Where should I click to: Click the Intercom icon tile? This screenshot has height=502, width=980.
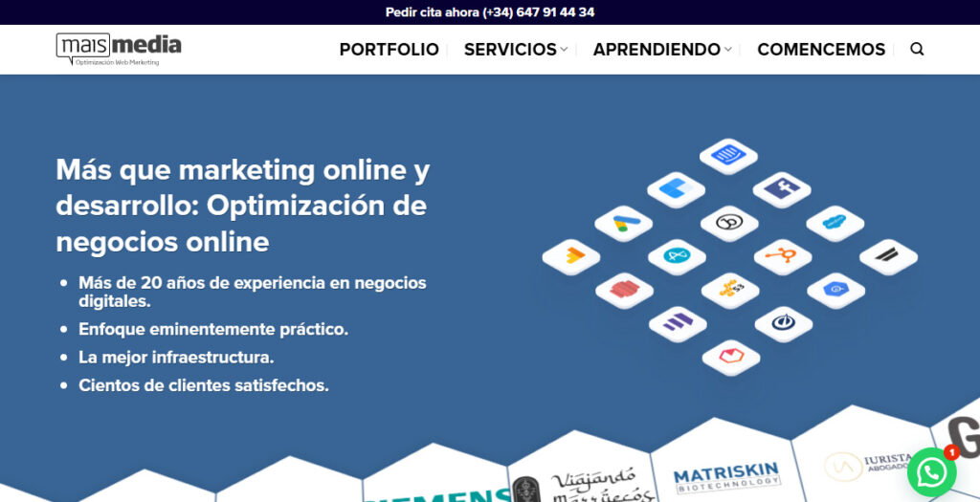(x=728, y=156)
